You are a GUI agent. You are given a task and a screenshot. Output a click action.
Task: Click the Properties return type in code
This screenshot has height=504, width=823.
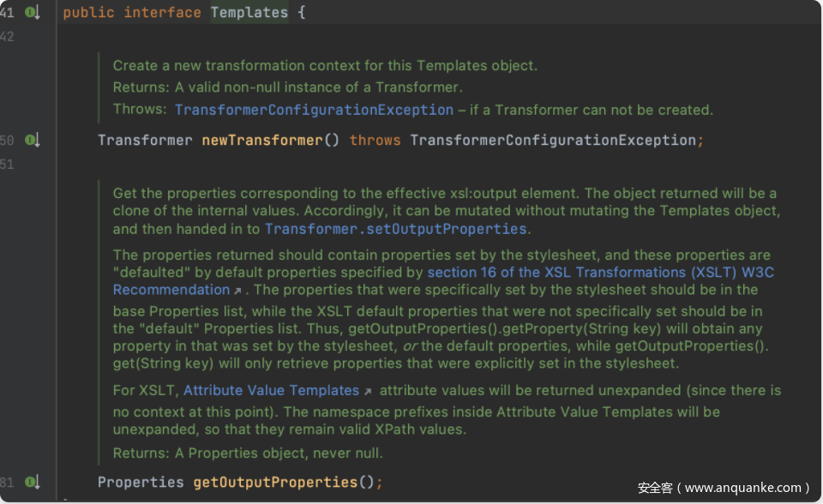click(x=141, y=483)
